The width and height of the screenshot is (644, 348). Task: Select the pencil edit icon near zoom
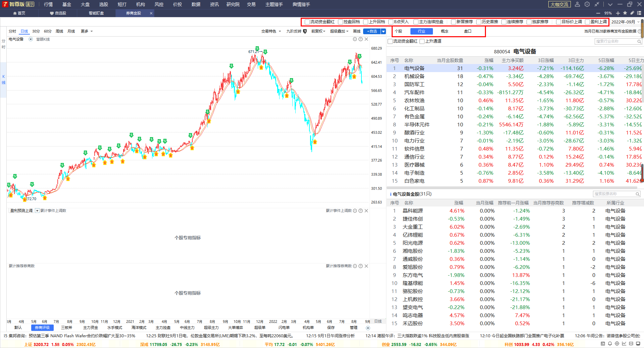point(632,13)
